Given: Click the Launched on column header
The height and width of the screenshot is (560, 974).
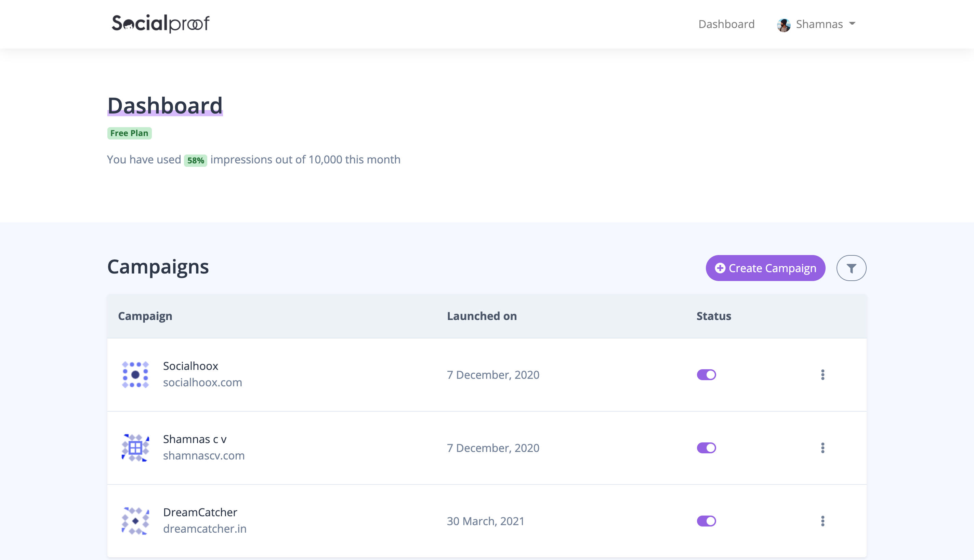Looking at the screenshot, I should click(x=482, y=316).
